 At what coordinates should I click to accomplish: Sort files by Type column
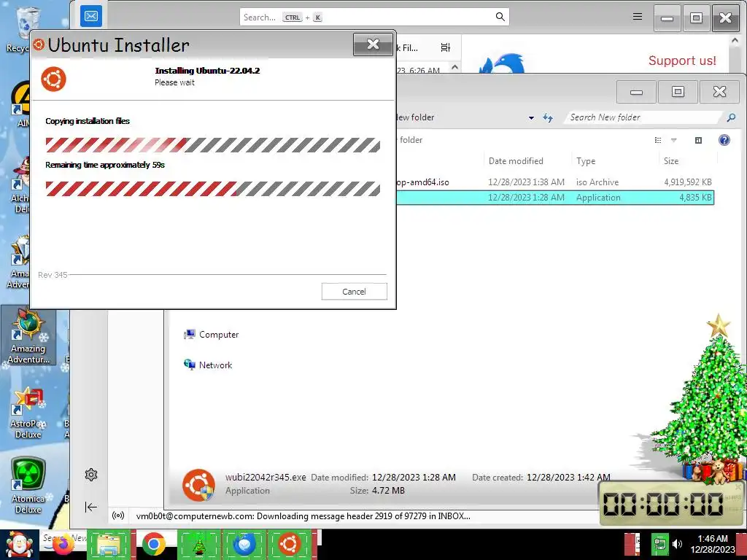point(586,161)
